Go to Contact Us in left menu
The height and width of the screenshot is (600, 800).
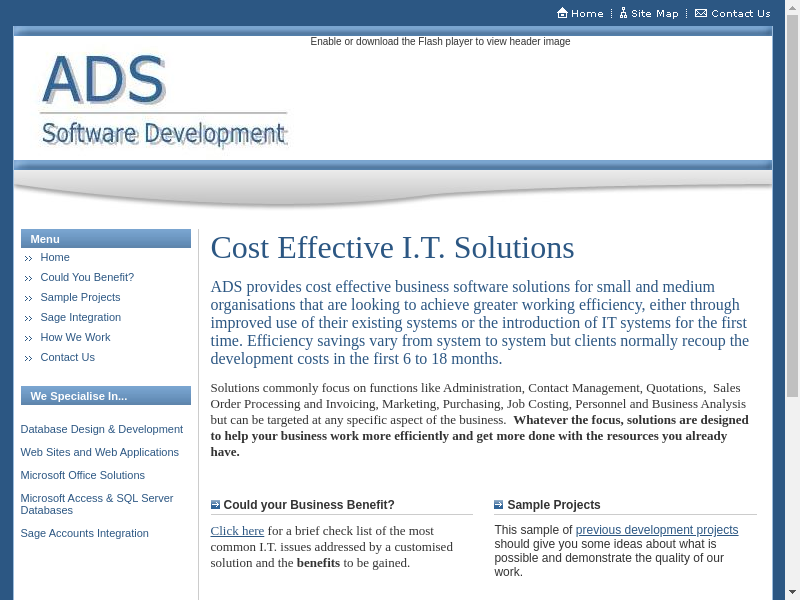click(67, 357)
